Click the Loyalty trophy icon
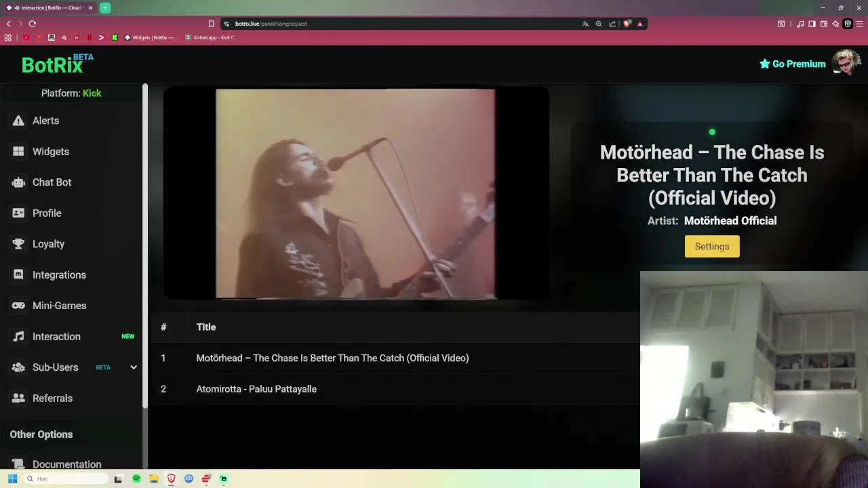Image resolution: width=868 pixels, height=488 pixels. click(x=18, y=244)
